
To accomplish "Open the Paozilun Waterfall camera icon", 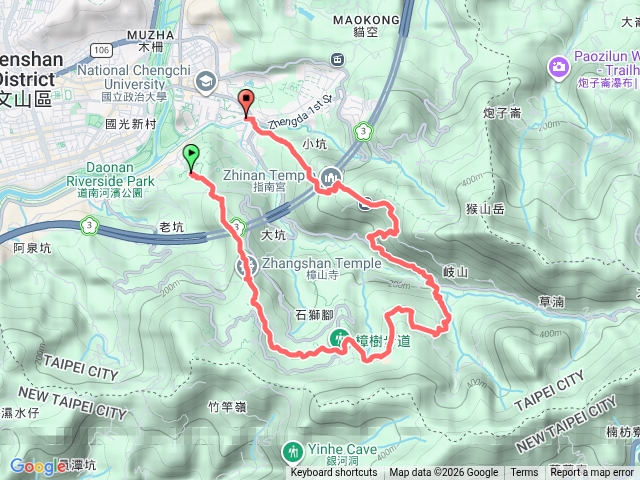I will click(x=559, y=67).
